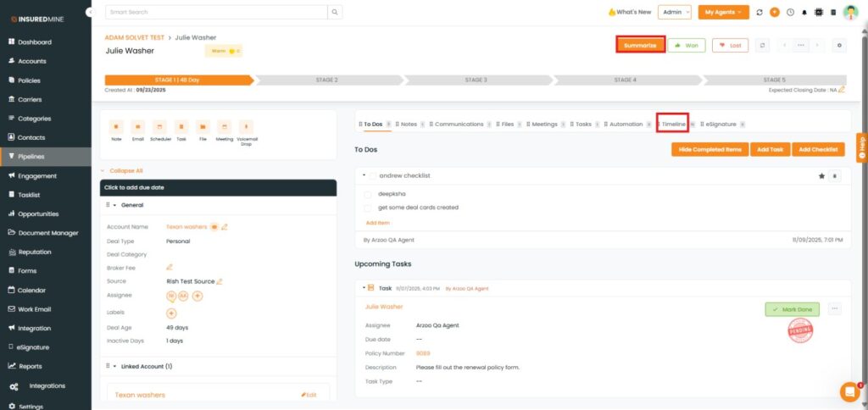Open the clock history icon in header
The height and width of the screenshot is (410, 868).
(790, 13)
